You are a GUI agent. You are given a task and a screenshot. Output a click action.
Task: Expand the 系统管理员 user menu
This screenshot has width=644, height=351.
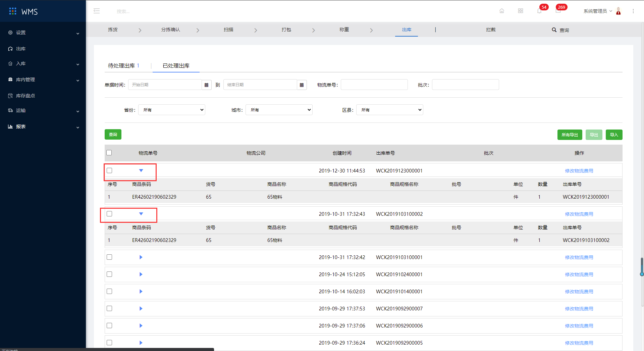(x=598, y=11)
